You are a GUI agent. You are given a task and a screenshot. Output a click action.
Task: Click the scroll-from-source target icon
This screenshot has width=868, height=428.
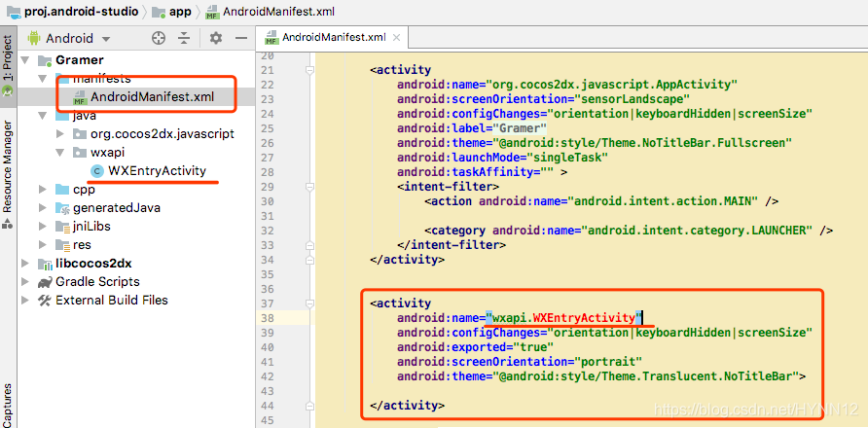(x=159, y=38)
